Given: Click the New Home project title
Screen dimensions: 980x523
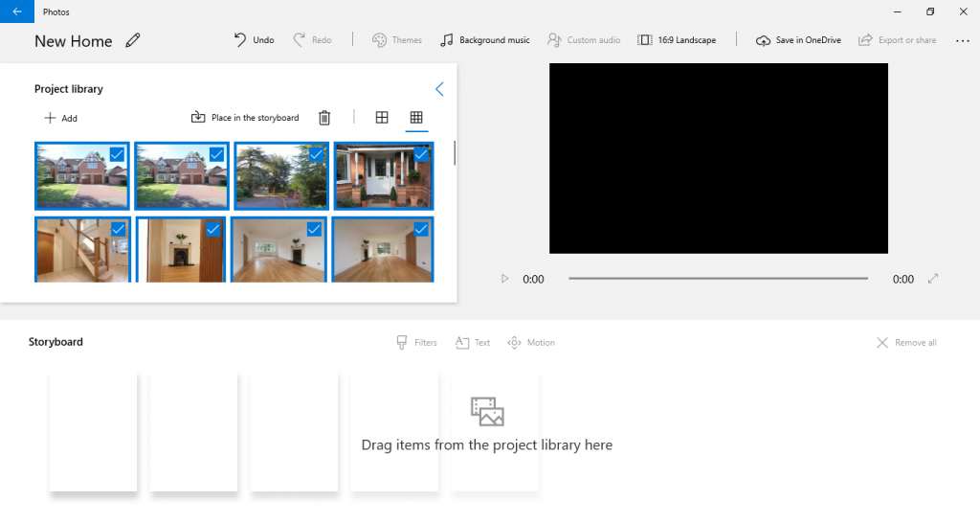Looking at the screenshot, I should pyautogui.click(x=73, y=41).
